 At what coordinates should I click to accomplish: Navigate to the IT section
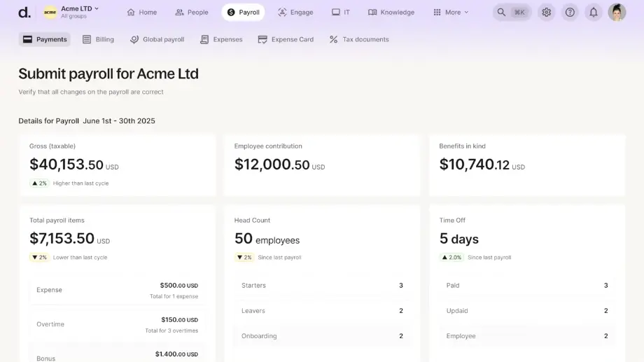[x=341, y=12]
